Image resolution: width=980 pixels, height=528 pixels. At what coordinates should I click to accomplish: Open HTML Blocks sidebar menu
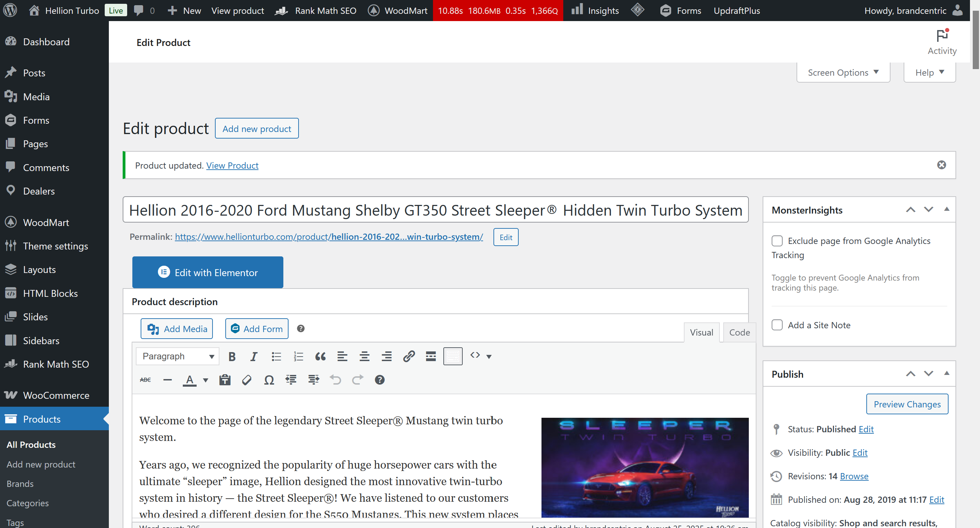click(x=54, y=293)
